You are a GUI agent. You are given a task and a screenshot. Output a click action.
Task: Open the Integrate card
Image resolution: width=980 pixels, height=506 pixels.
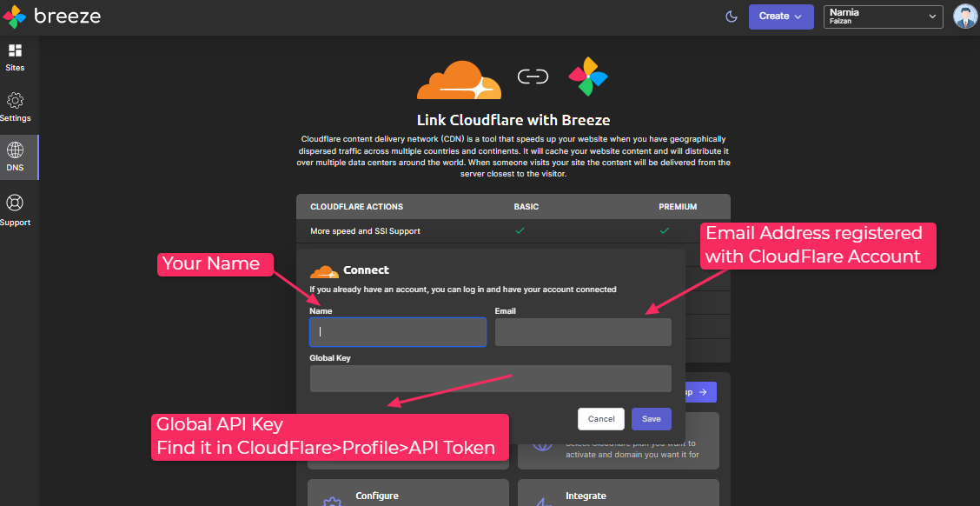(619, 493)
